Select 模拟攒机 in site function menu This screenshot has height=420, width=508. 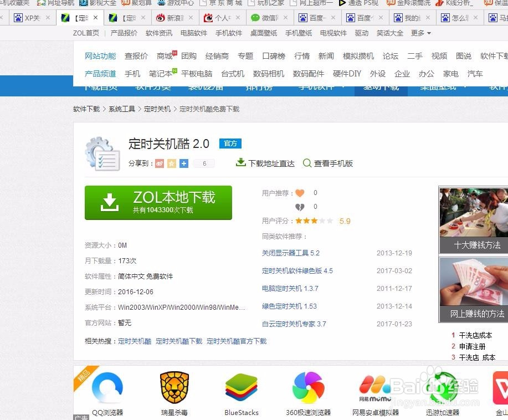point(358,56)
